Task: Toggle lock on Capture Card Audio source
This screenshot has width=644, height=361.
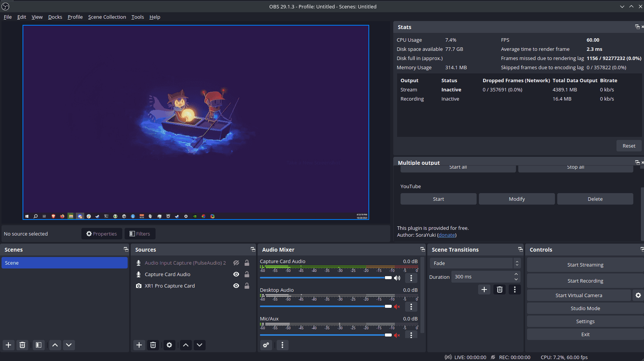Action: pos(247,274)
